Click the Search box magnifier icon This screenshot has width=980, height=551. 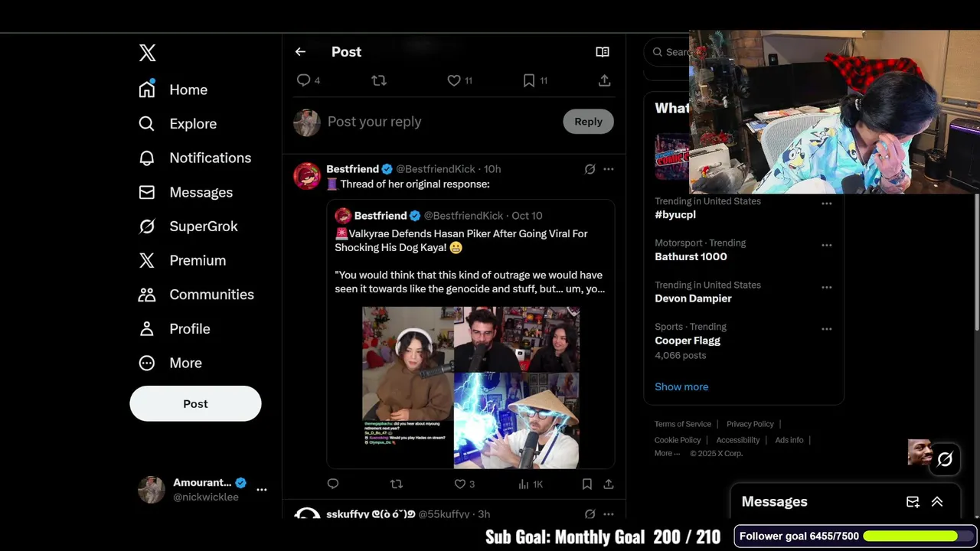[658, 52]
